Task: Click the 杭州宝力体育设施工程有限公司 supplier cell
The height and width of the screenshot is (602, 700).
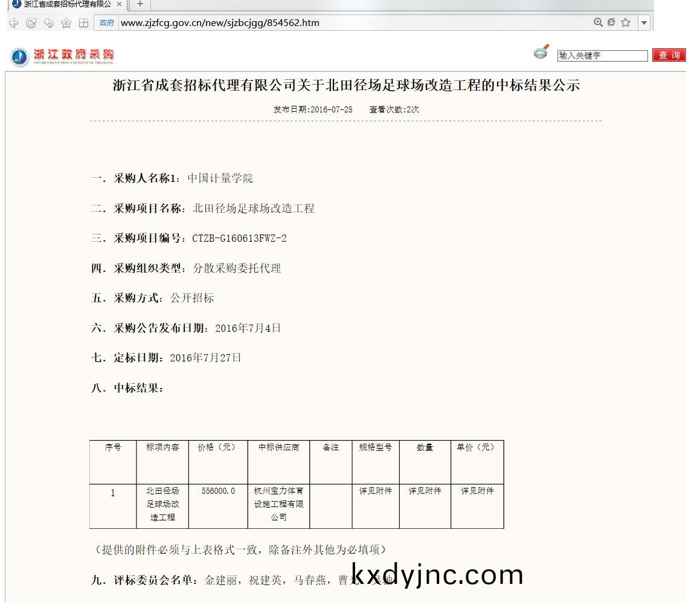Action: [278, 504]
